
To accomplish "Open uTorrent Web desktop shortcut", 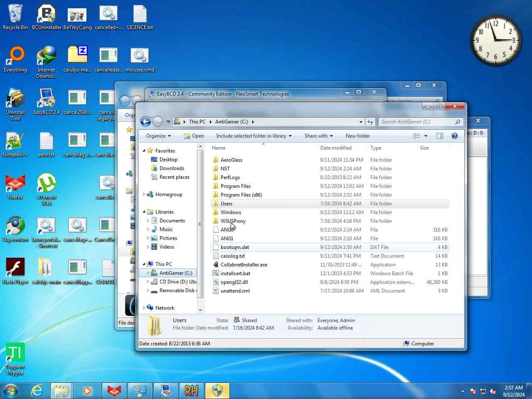I will [47, 190].
